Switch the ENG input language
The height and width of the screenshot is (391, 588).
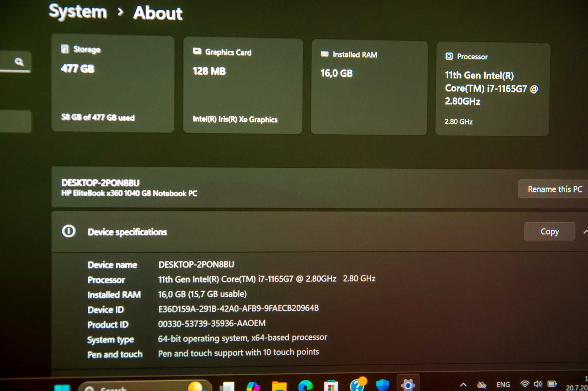pos(503,385)
